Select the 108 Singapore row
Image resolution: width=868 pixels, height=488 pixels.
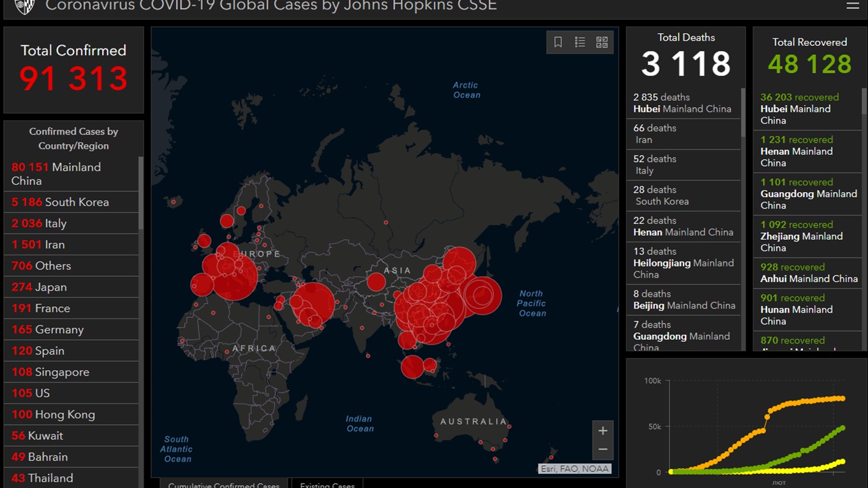71,372
